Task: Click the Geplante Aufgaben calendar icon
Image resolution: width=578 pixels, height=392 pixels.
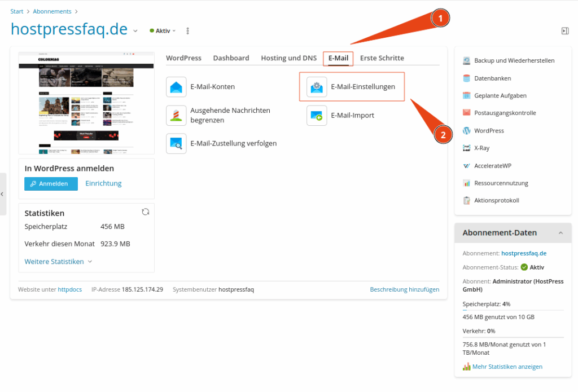Action: 466,95
